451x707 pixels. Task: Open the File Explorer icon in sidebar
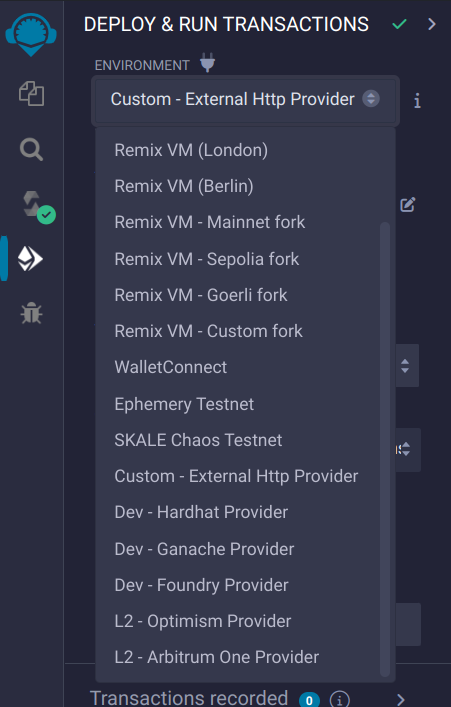pyautogui.click(x=31, y=93)
